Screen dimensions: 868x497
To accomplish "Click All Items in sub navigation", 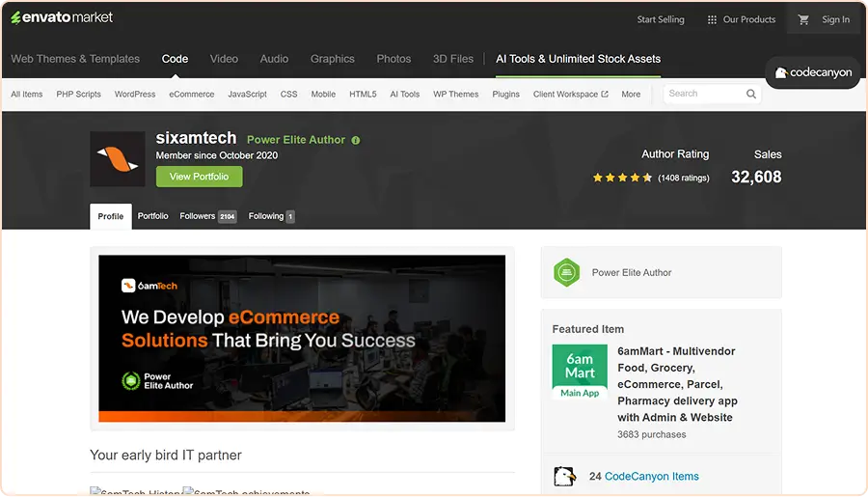I will click(x=27, y=95).
